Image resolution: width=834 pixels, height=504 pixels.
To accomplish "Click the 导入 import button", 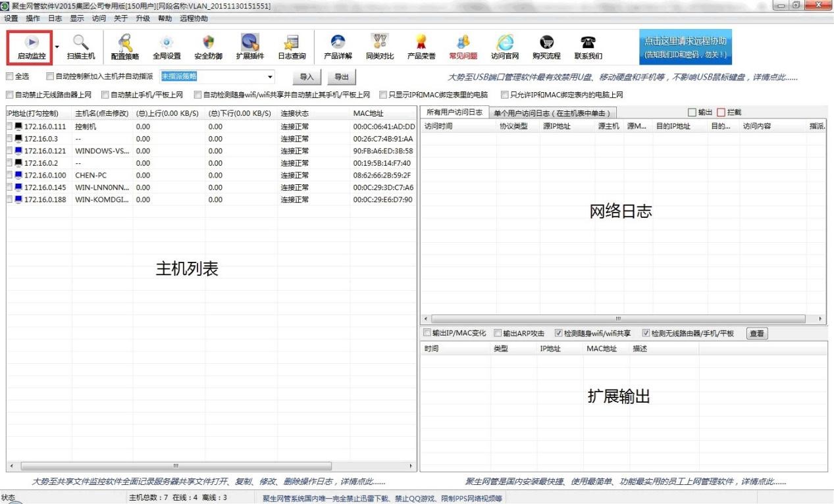I will click(307, 77).
